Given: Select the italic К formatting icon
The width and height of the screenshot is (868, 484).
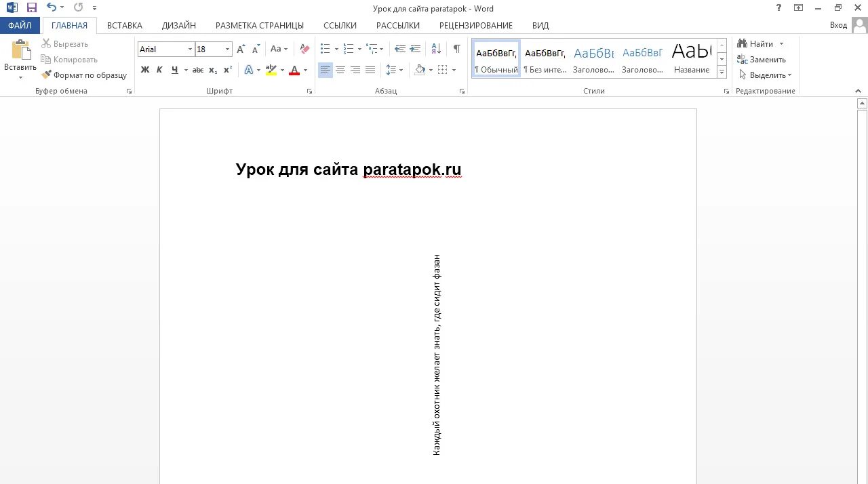Looking at the screenshot, I should point(159,70).
